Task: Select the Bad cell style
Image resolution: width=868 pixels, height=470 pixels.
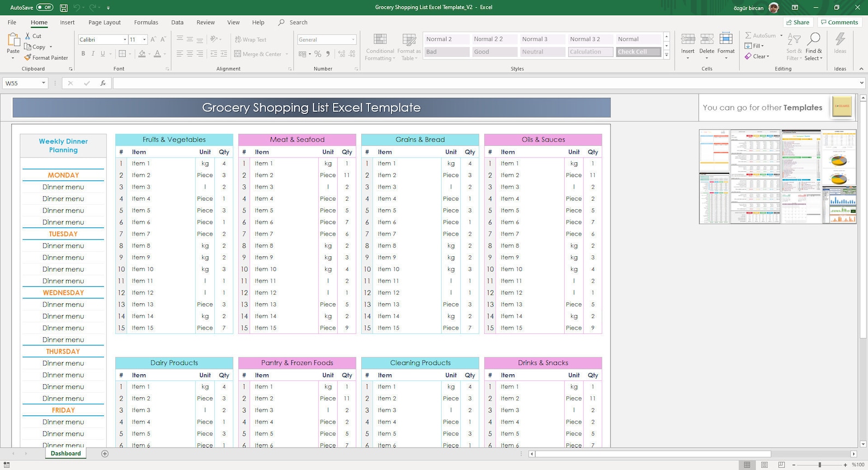Action: [446, 52]
